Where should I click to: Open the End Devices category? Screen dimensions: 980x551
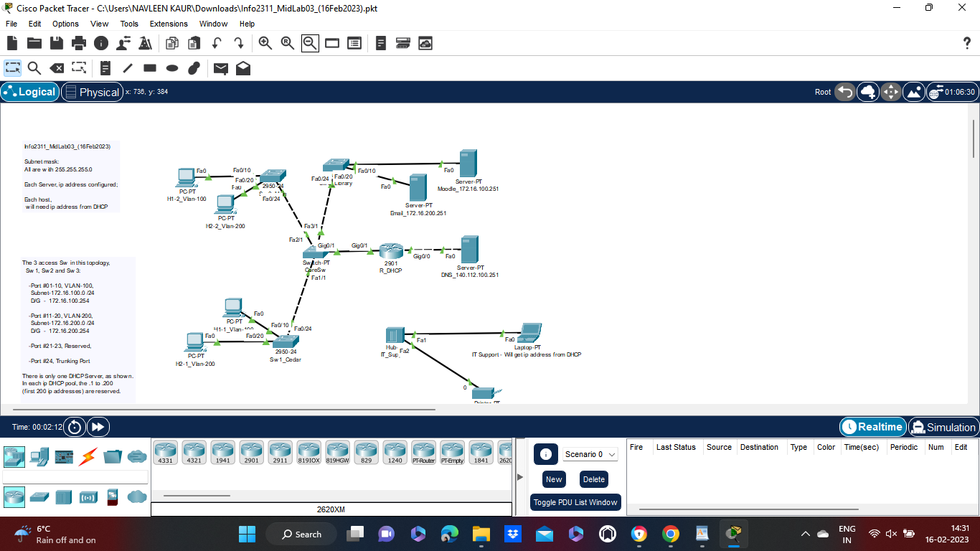pos(39,456)
